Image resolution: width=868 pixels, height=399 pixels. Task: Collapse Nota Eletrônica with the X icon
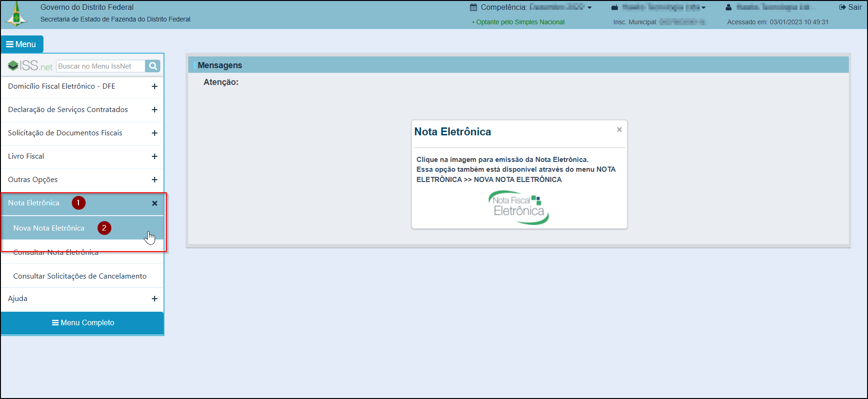(x=155, y=203)
